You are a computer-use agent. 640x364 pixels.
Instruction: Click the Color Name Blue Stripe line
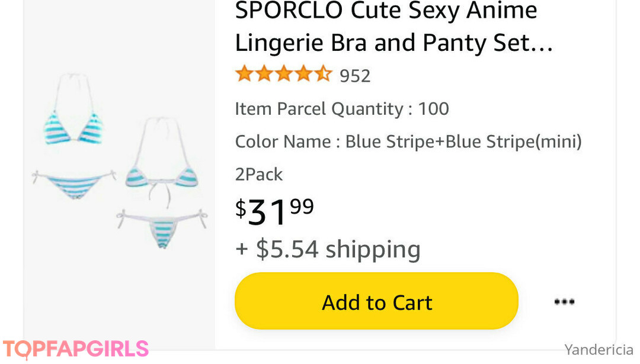[x=408, y=142]
